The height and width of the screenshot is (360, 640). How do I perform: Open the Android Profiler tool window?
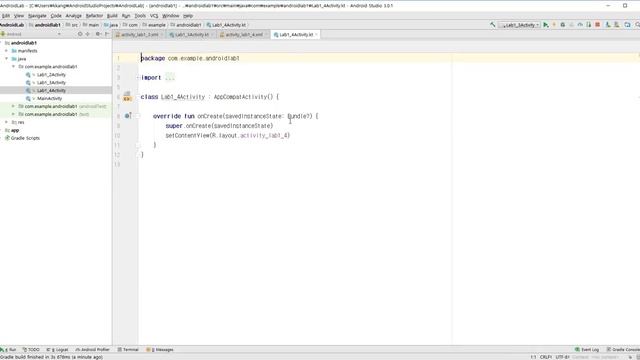point(93,350)
